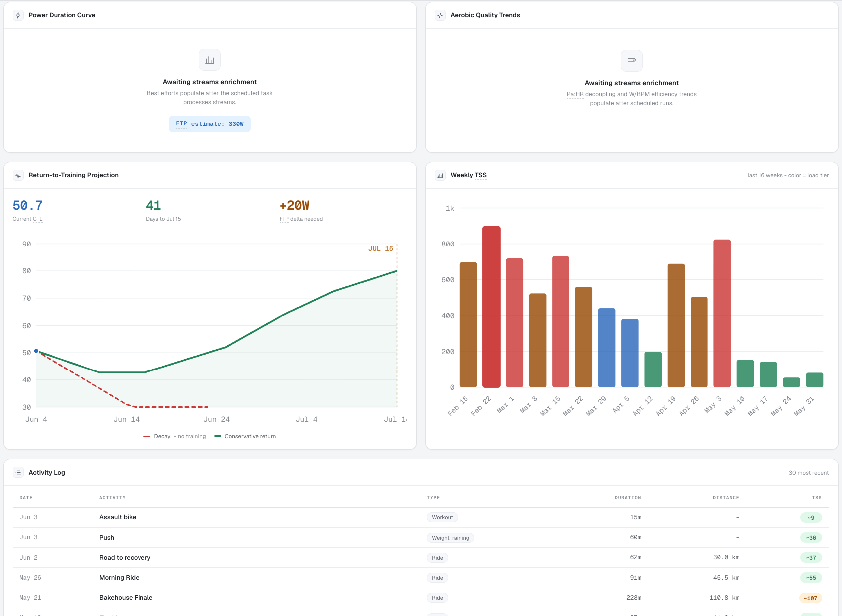842x616 pixels.
Task: Click Ride tag in Bakehouse Finale row
Action: pos(437,598)
